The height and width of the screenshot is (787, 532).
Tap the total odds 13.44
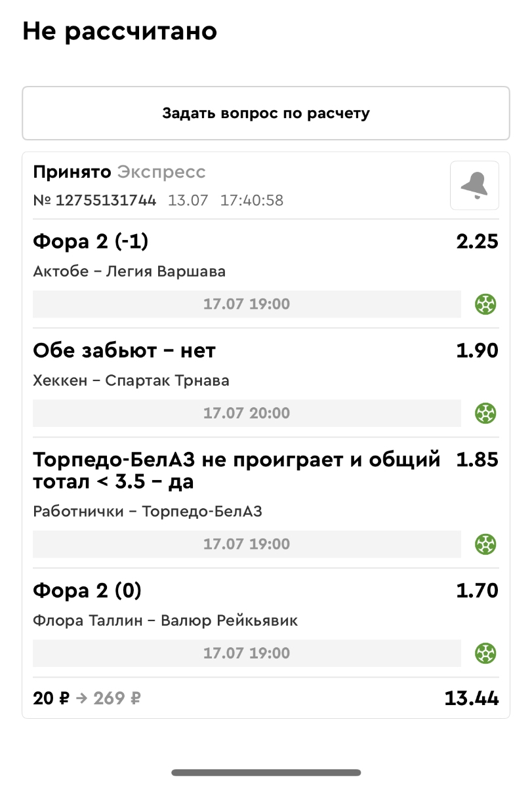click(x=471, y=698)
